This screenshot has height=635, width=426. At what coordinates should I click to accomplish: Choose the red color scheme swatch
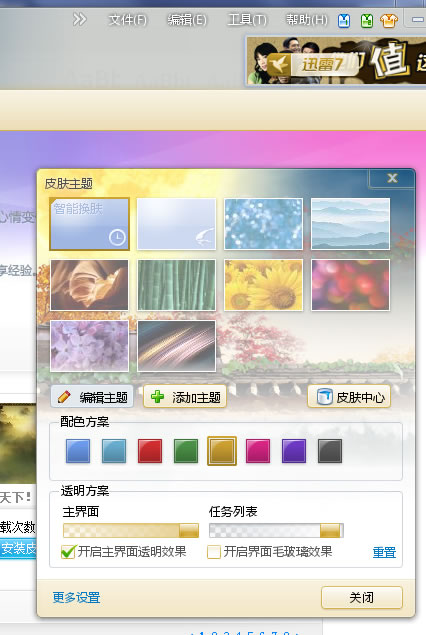[150, 451]
